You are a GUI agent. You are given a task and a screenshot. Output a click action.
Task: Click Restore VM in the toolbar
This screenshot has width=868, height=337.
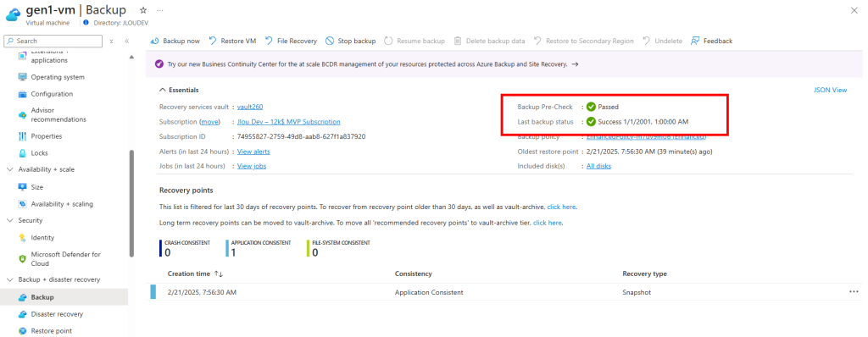click(232, 41)
